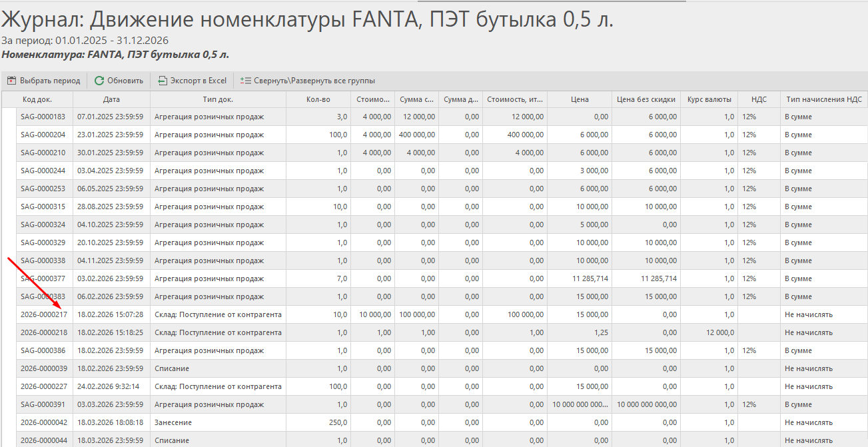868x447 pixels.
Task: Click the calendar icon for Выбрать период
Action: tap(11, 81)
